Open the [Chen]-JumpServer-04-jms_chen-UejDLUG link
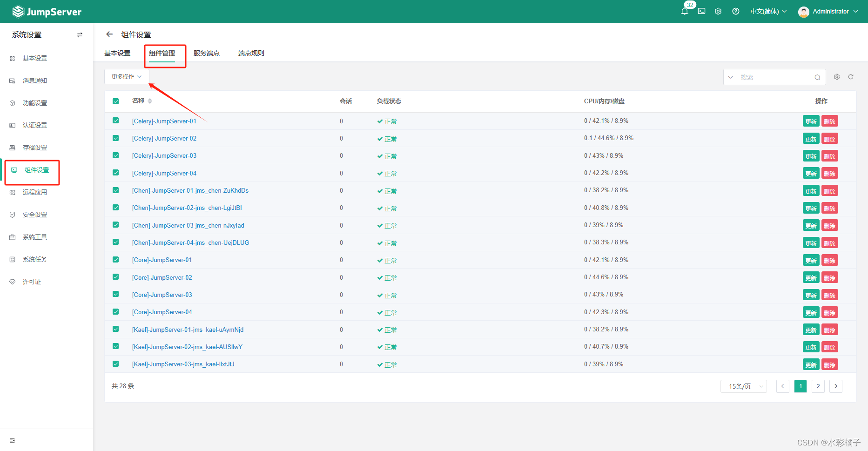The image size is (868, 451). point(191,242)
